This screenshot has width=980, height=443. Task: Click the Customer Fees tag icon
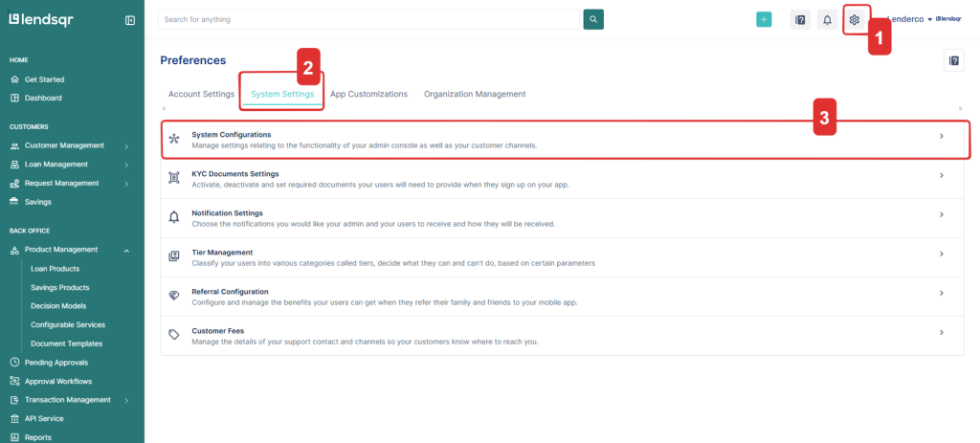click(x=174, y=335)
